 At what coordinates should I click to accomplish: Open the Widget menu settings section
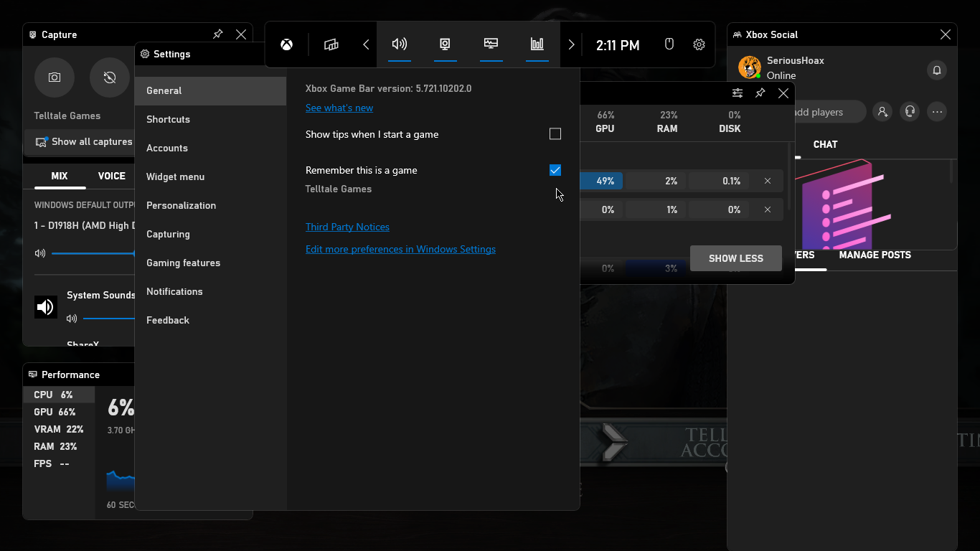(x=210, y=176)
